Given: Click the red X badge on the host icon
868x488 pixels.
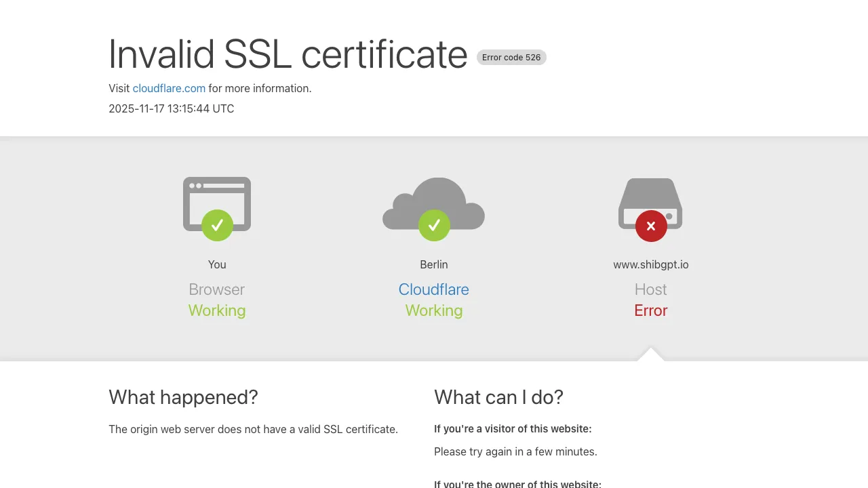Looking at the screenshot, I should tap(650, 226).
